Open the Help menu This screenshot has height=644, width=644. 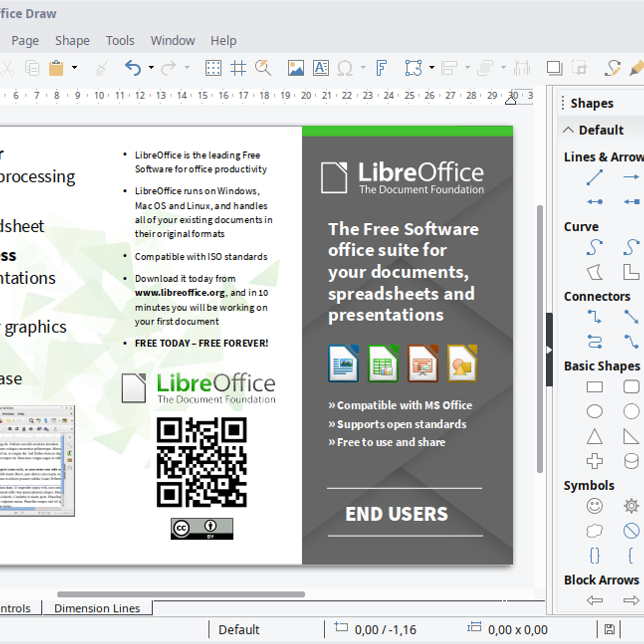223,41
